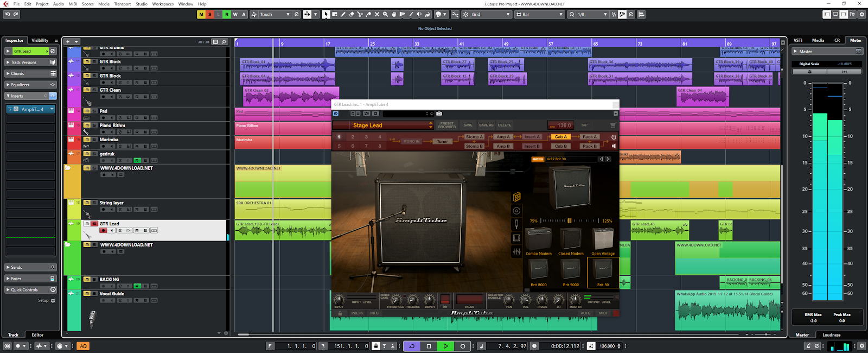The height and width of the screenshot is (353, 868).
Task: Toggle global Read R automation button
Action: pyautogui.click(x=227, y=14)
